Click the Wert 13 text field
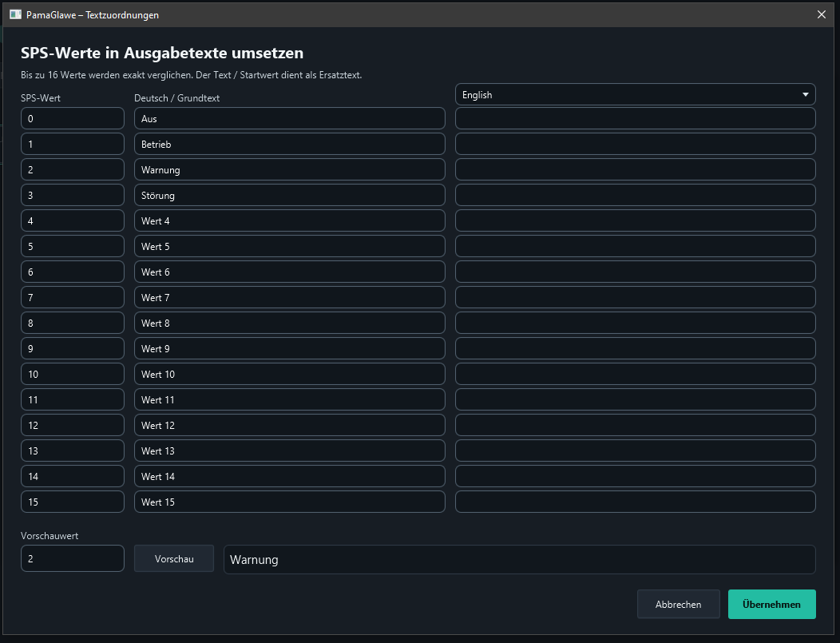Viewport: 840px width, 643px height. tap(289, 450)
